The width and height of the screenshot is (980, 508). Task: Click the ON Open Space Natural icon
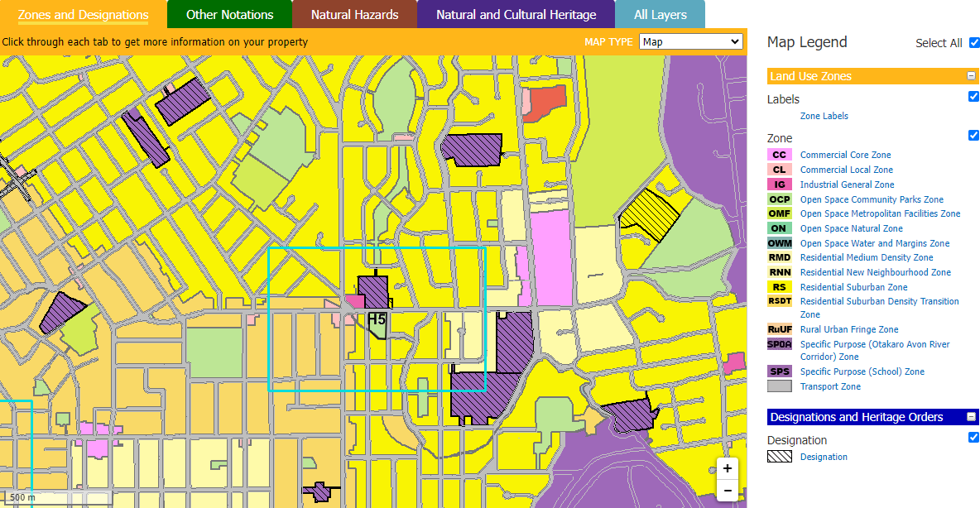(780, 228)
